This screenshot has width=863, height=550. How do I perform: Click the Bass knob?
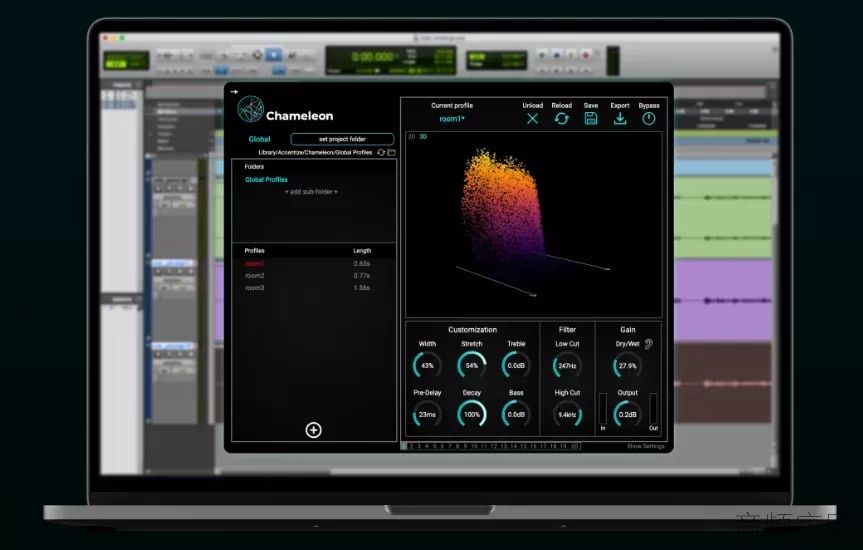[516, 414]
